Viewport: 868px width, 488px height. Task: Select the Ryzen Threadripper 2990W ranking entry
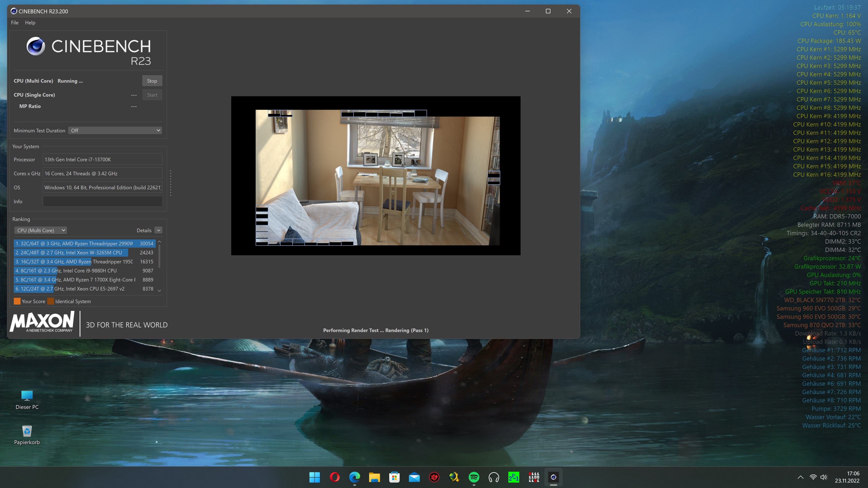(85, 244)
